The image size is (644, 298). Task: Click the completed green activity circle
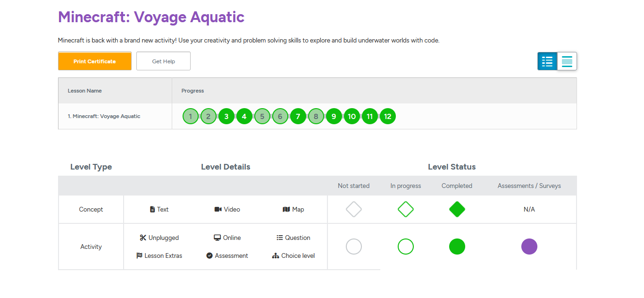point(457,247)
